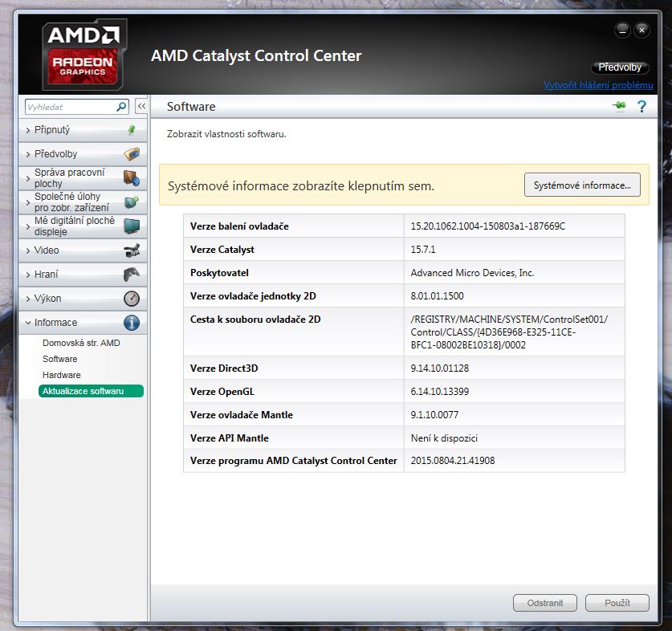
Task: Select Hardware under Informace
Action: coord(62,375)
